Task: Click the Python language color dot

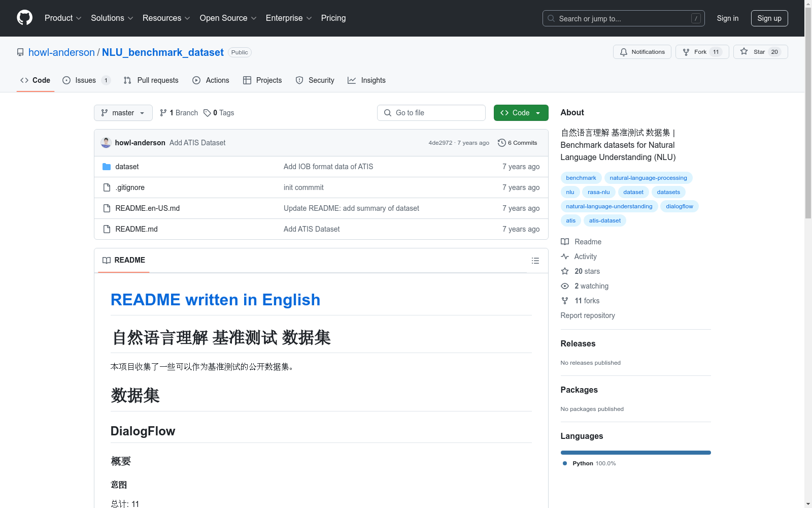Action: [x=565, y=463]
